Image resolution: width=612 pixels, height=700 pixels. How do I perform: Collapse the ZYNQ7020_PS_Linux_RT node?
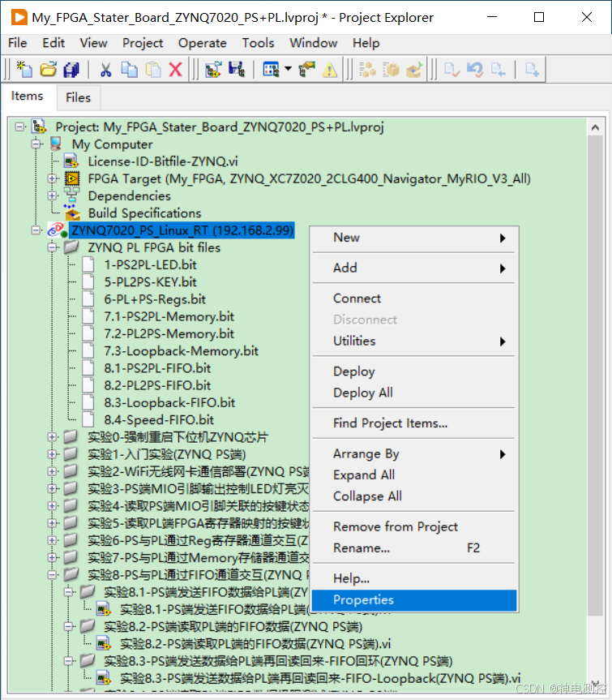click(x=36, y=230)
